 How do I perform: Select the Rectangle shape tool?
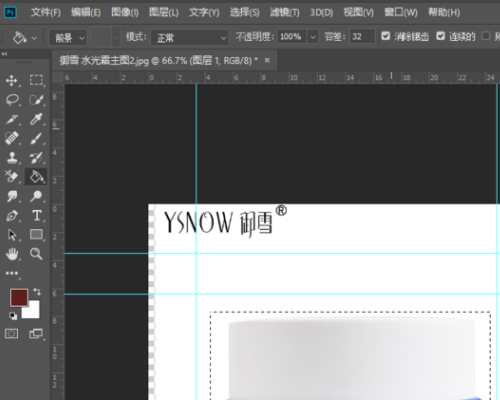pyautogui.click(x=36, y=235)
